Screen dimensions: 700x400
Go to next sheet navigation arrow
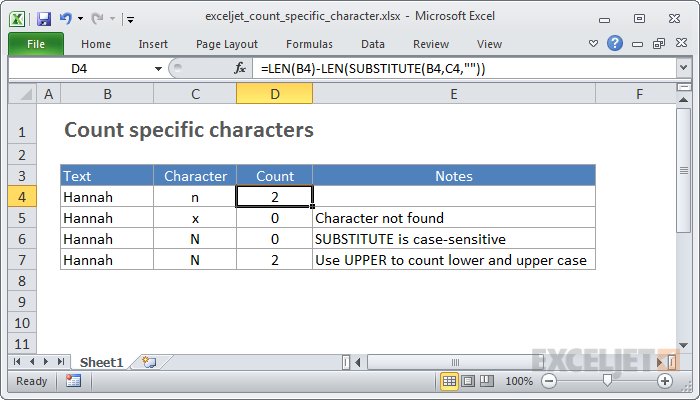pos(47,361)
